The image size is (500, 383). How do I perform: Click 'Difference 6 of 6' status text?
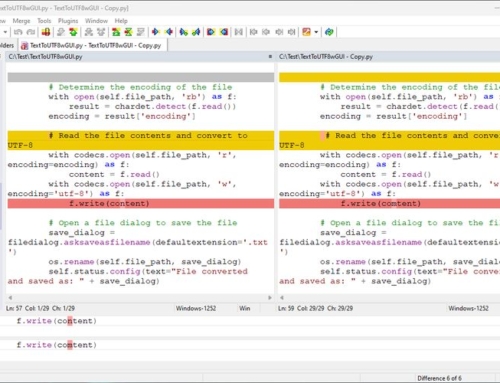click(x=439, y=378)
